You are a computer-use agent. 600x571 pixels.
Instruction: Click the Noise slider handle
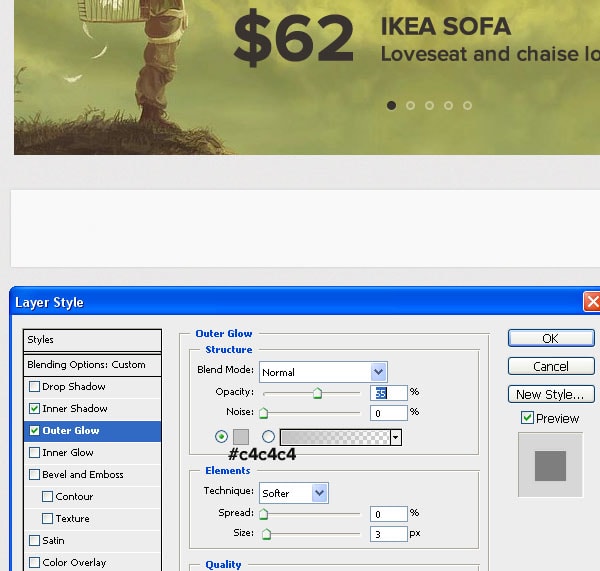(x=263, y=413)
